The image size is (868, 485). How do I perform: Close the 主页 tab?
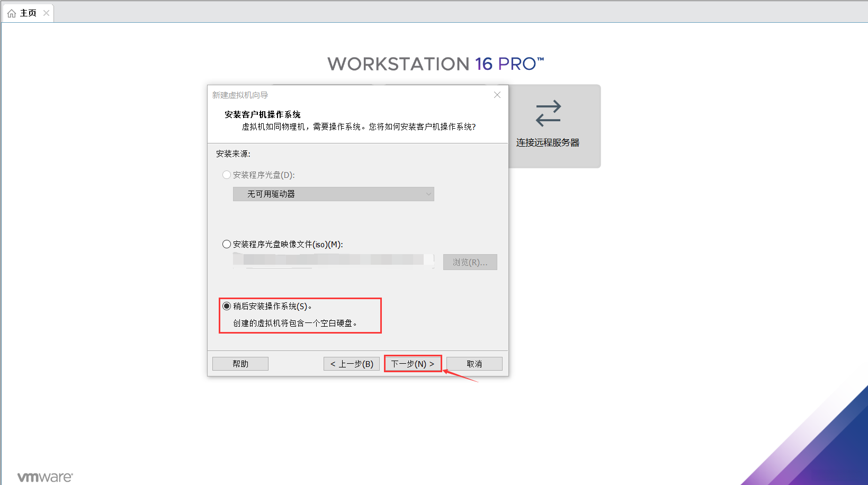coord(46,13)
